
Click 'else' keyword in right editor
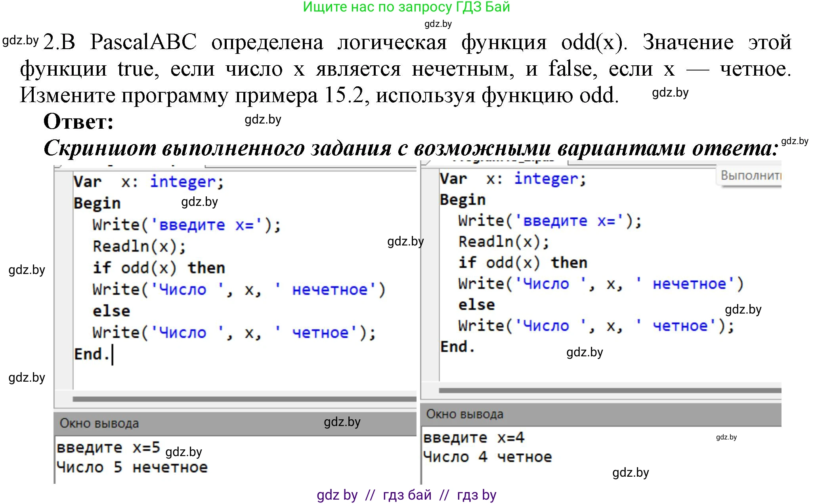pyautogui.click(x=476, y=305)
